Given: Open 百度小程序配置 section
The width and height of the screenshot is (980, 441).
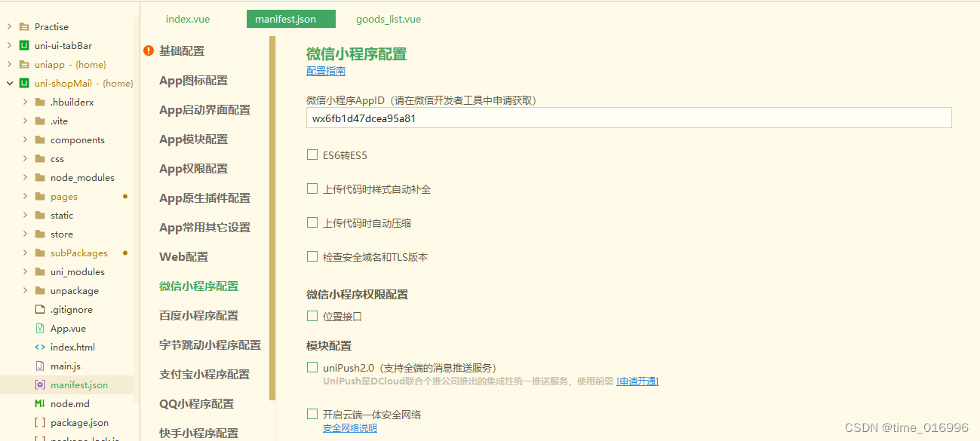Looking at the screenshot, I should tap(199, 315).
